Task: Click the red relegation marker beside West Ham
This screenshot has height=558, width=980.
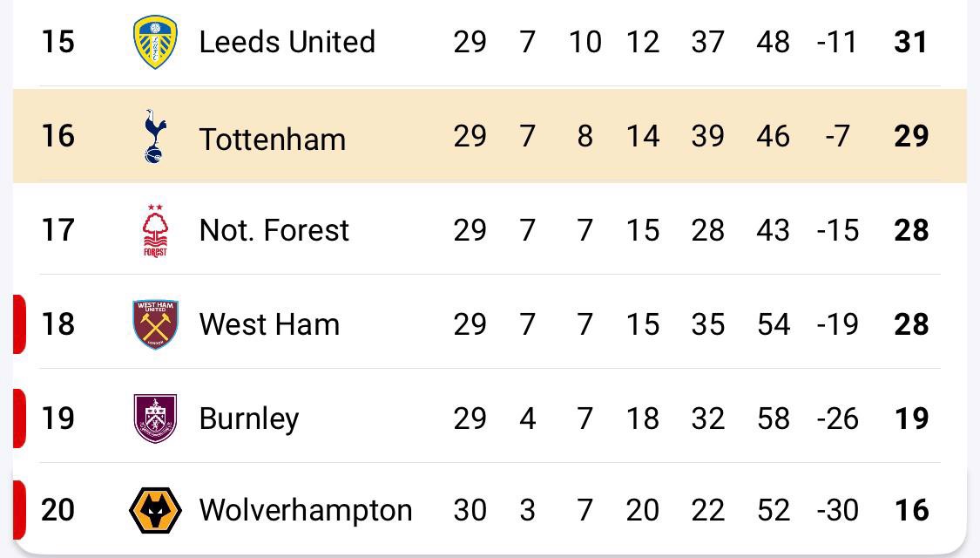Action: tap(19, 324)
